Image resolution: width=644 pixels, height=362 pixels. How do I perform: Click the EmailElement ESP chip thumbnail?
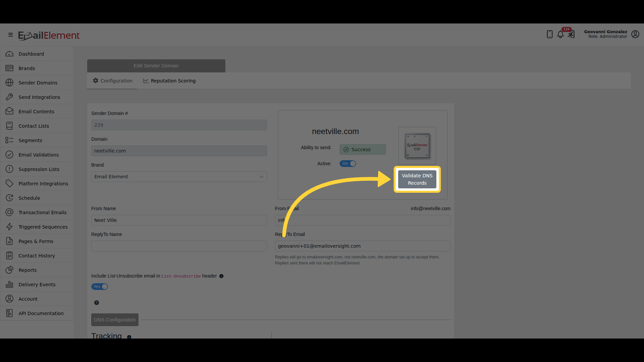pos(417,146)
